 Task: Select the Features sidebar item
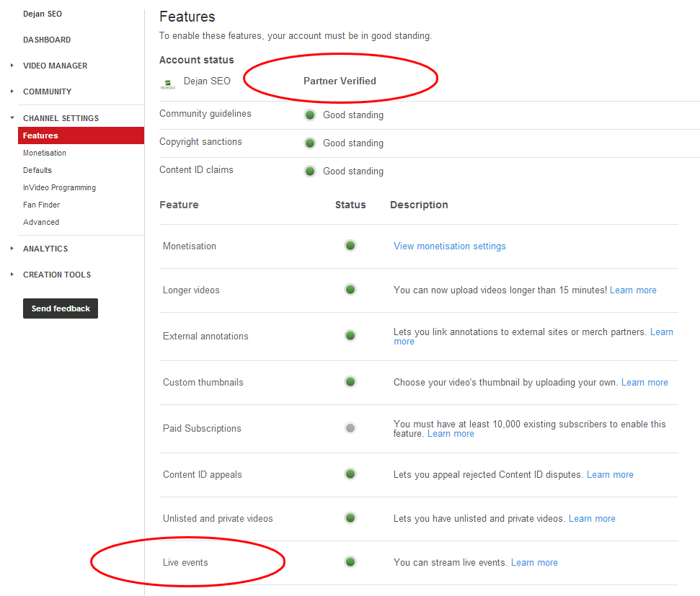point(81,135)
